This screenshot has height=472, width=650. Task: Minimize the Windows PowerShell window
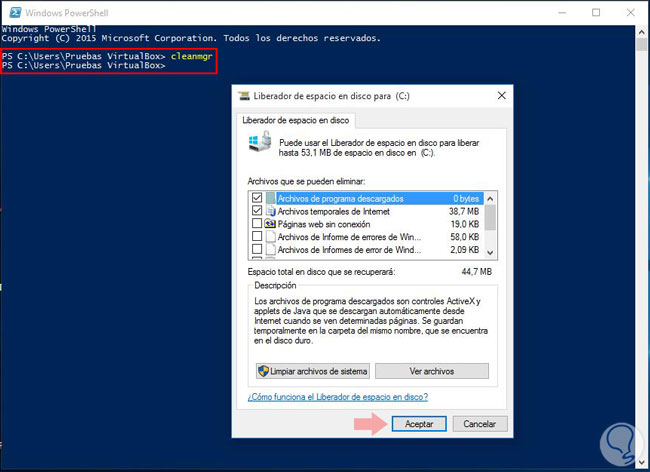click(562, 12)
